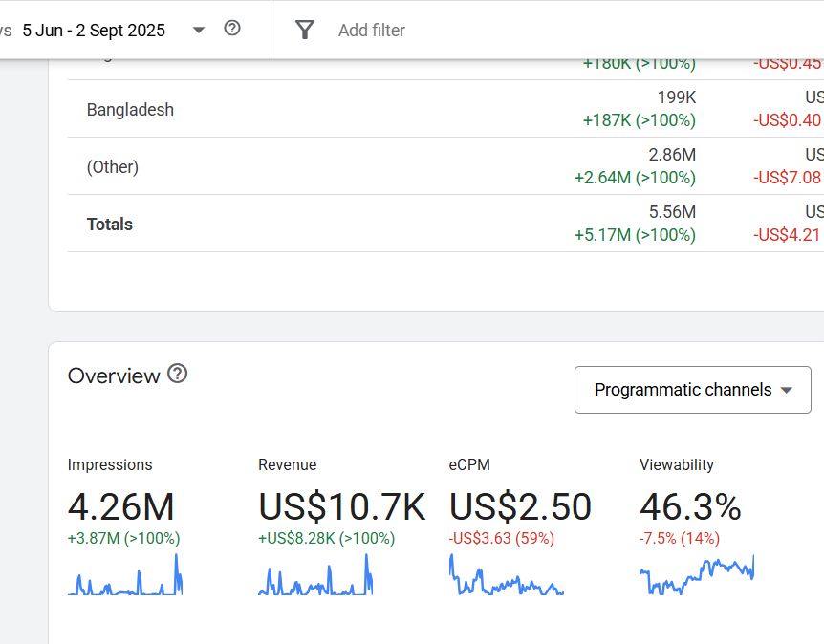Image resolution: width=824 pixels, height=644 pixels.
Task: Click the Impressions sparkline chart
Action: click(x=125, y=577)
